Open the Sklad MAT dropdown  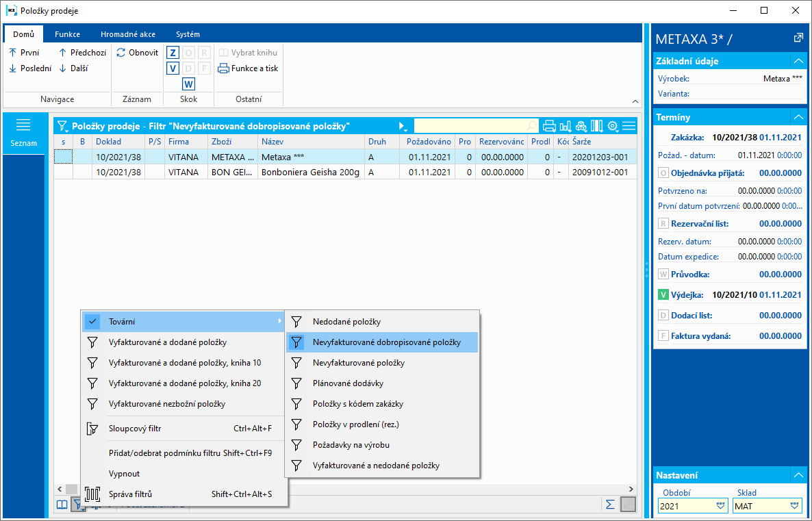tap(794, 506)
